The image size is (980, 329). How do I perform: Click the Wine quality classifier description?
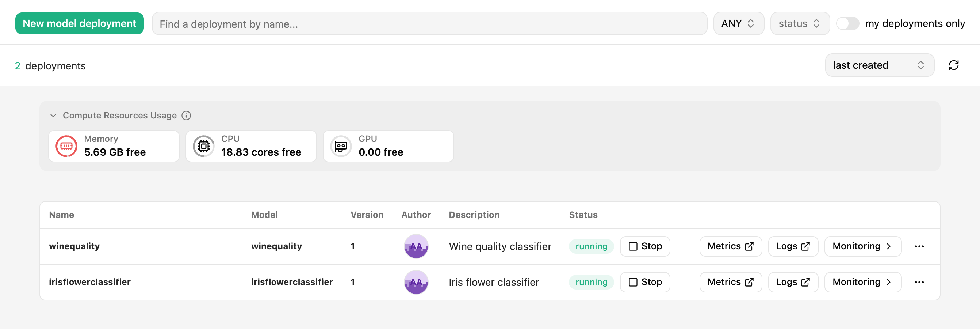click(500, 247)
